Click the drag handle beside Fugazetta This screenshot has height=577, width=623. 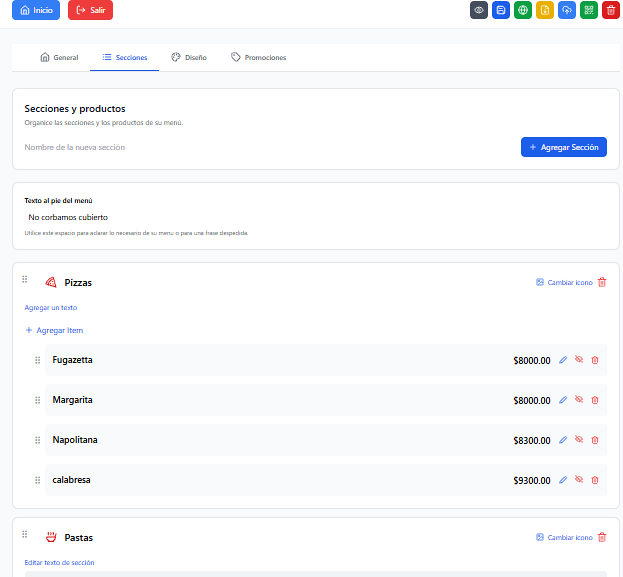click(x=37, y=360)
